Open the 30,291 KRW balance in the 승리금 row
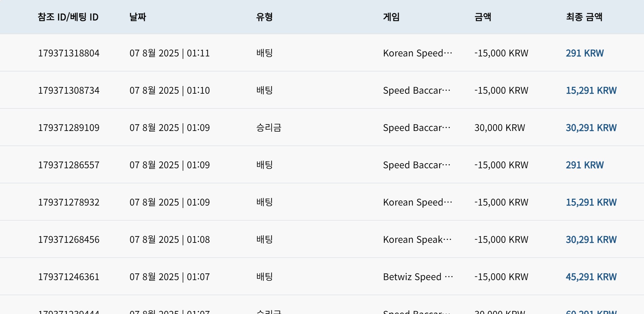Viewport: 644px width, 314px height. point(591,128)
